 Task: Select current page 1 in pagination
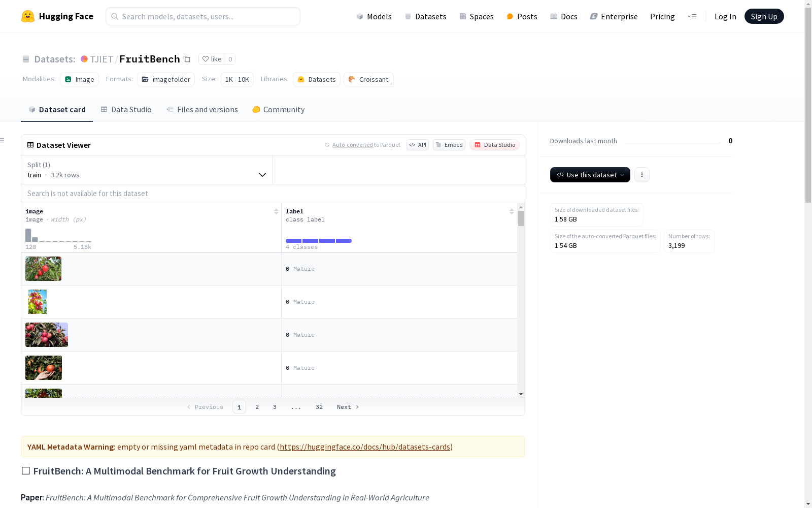(240, 407)
